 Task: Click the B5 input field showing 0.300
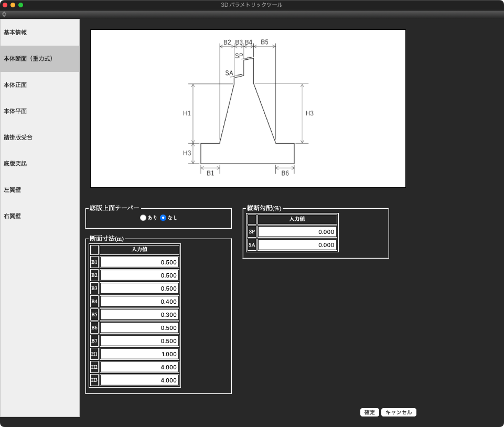(140, 315)
